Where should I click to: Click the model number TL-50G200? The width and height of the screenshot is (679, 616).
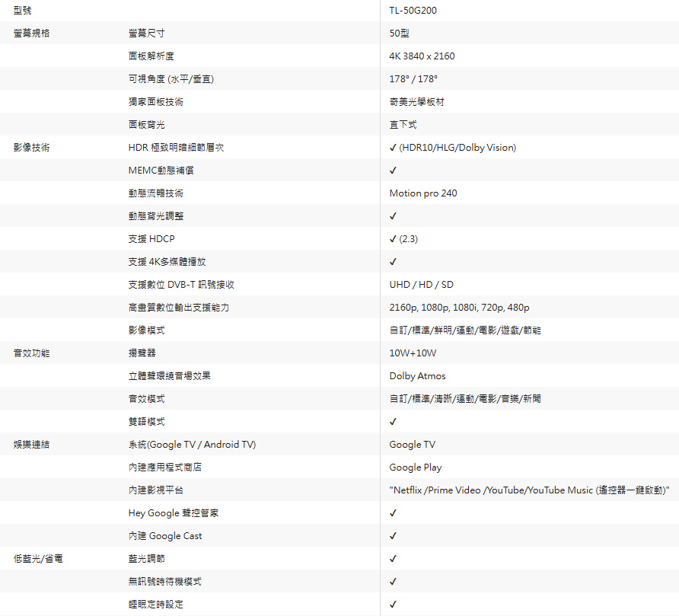click(413, 11)
